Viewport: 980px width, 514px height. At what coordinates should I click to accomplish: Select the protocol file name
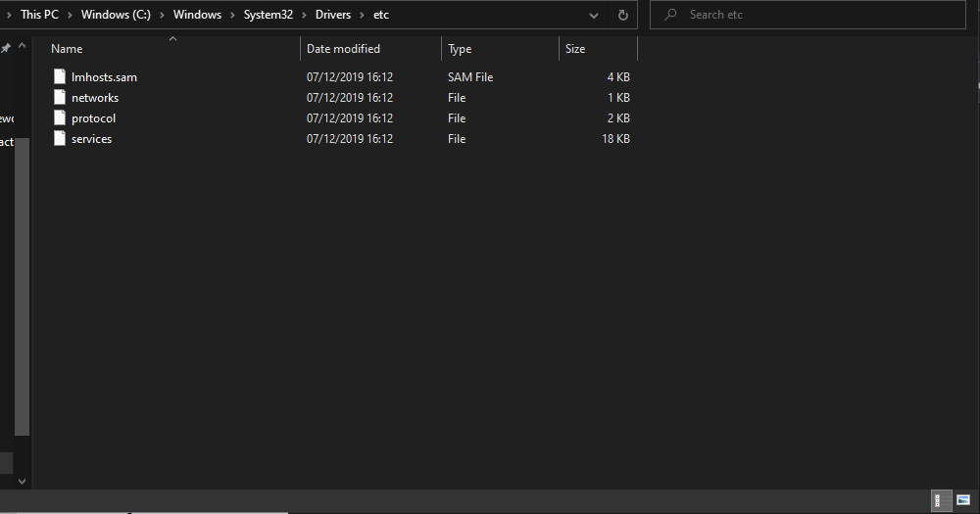[93, 118]
